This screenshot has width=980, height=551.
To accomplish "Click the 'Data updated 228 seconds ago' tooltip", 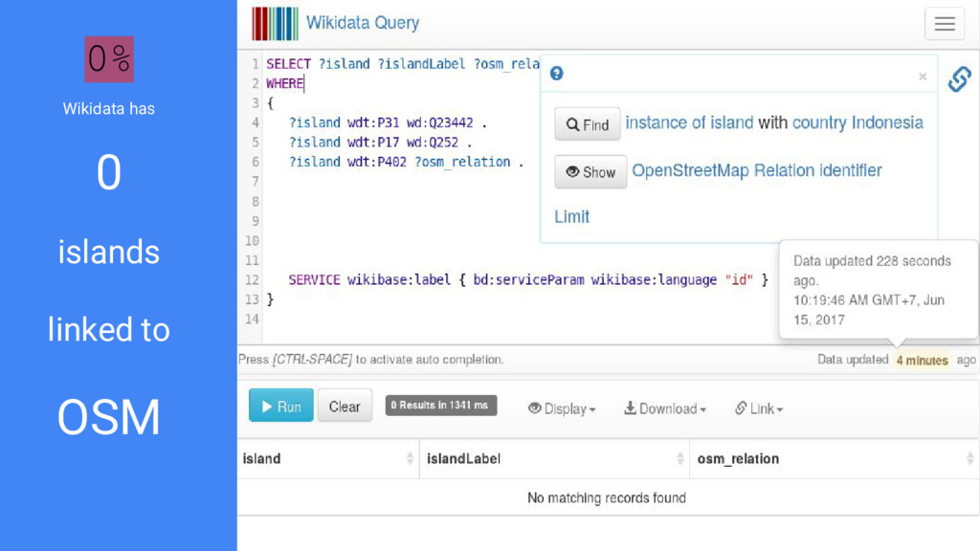I will pyautogui.click(x=879, y=290).
